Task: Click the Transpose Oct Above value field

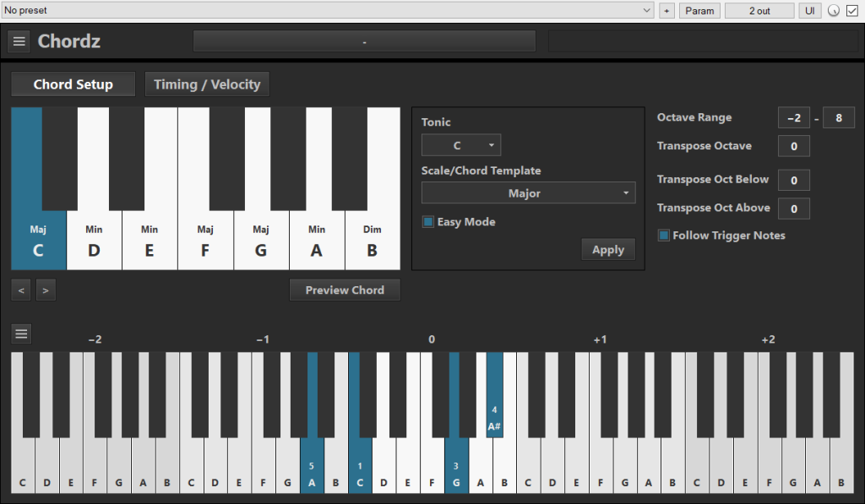Action: [x=794, y=209]
